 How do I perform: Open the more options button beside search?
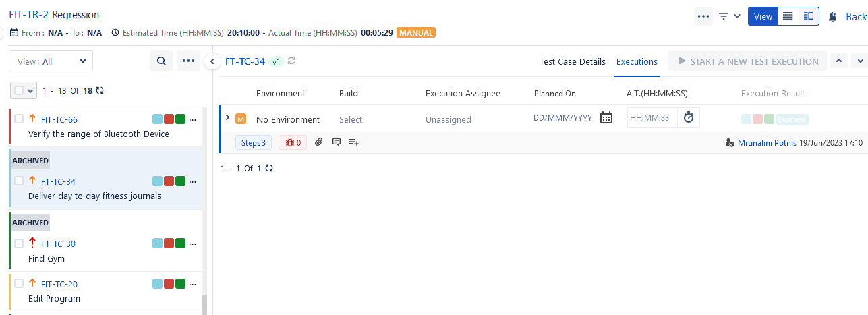(x=189, y=61)
